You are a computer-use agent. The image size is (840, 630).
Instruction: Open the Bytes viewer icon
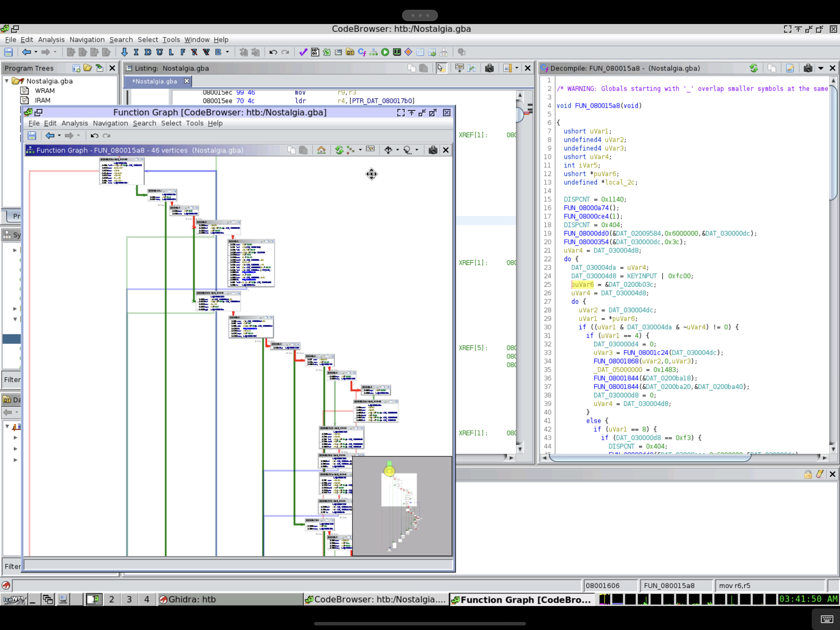pos(315,52)
